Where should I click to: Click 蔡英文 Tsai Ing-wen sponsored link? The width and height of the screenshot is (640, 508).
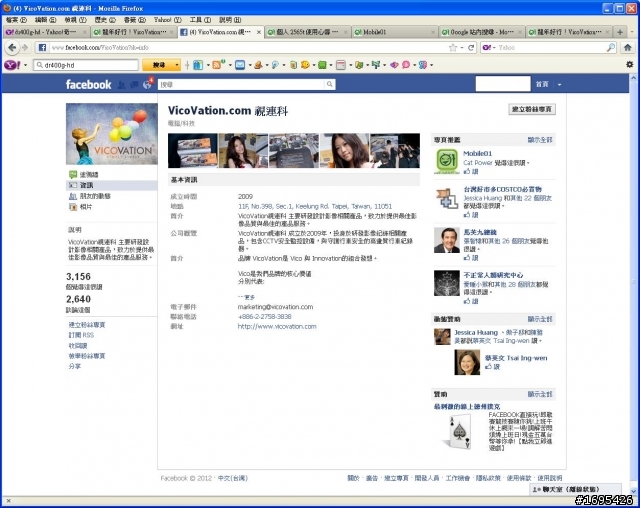point(516,358)
